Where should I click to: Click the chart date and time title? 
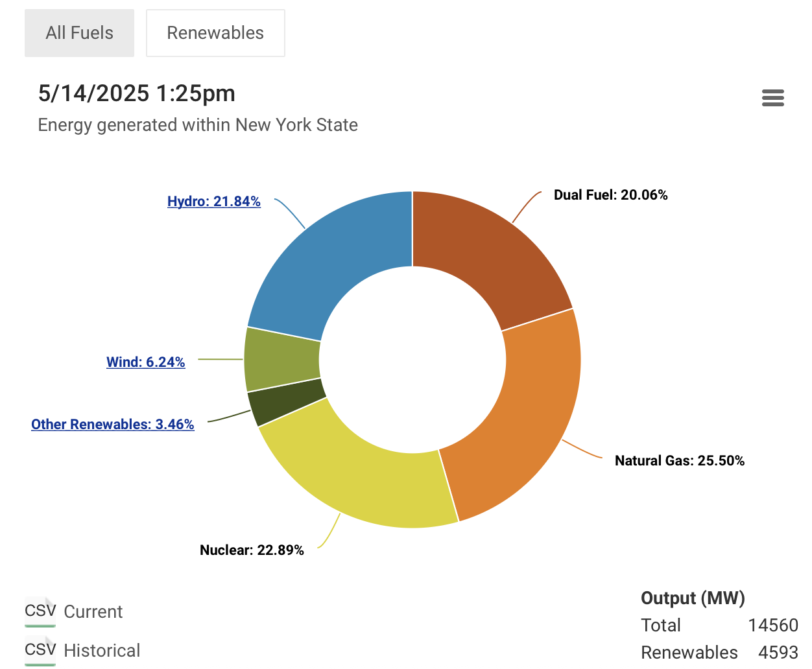pos(137,93)
